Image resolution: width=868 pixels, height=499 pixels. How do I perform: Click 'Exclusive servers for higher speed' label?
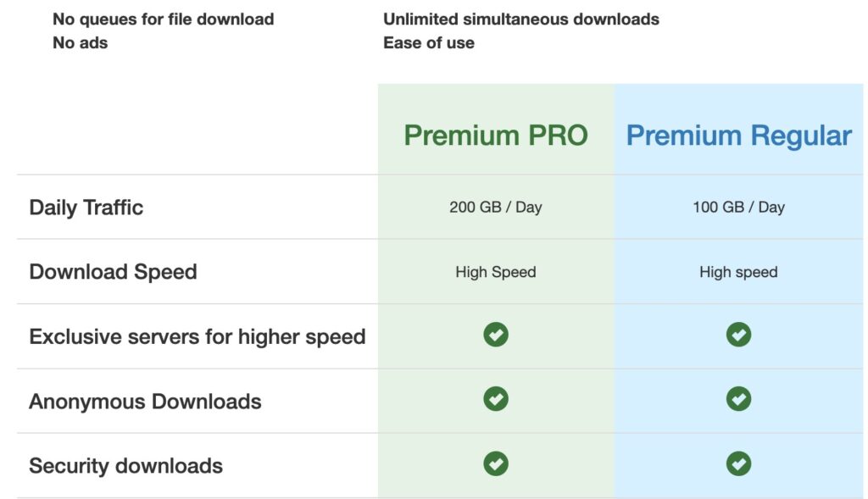[x=198, y=336]
